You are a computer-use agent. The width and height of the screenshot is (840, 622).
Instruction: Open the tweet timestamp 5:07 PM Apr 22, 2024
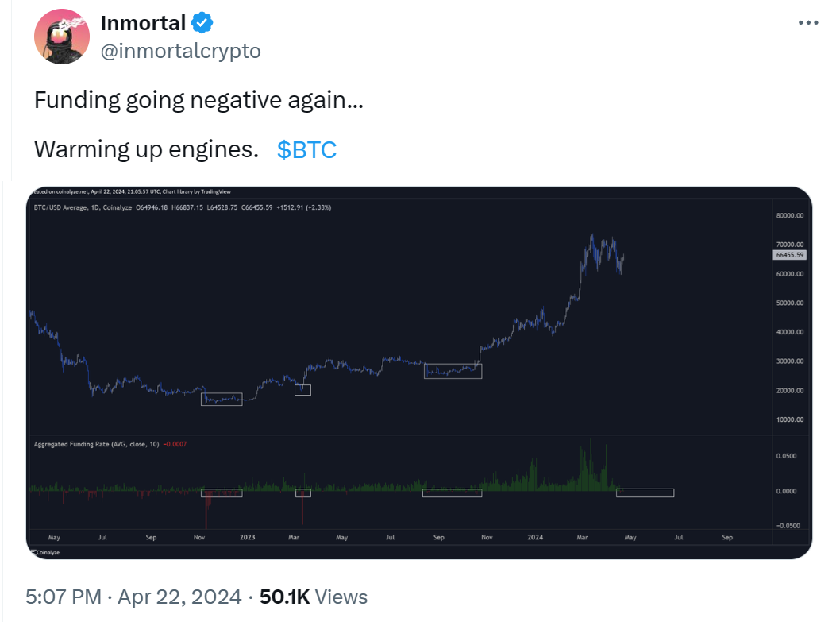[133, 597]
